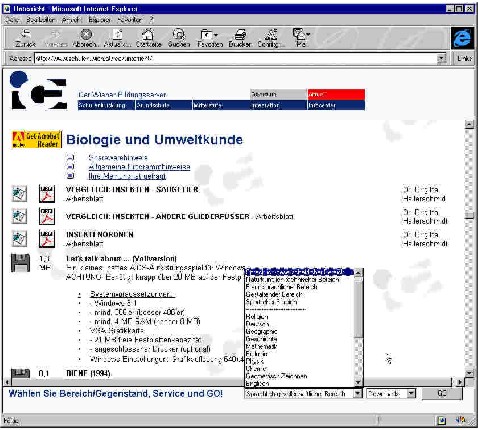
Task: Print the page with Drucken
Action: [240, 38]
